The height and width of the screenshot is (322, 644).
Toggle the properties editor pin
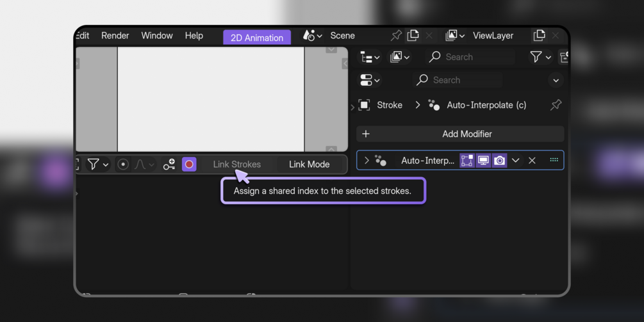point(556,105)
